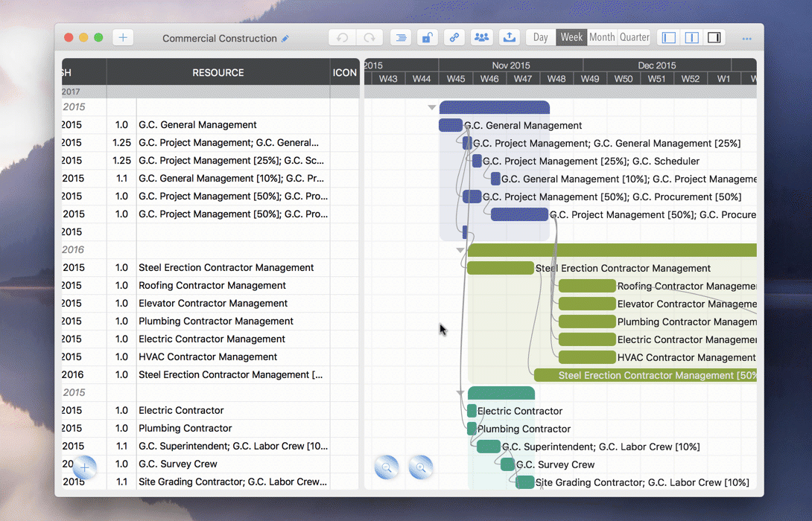Click the zoom out magnifier on timeline
812x521 pixels.
pos(387,467)
